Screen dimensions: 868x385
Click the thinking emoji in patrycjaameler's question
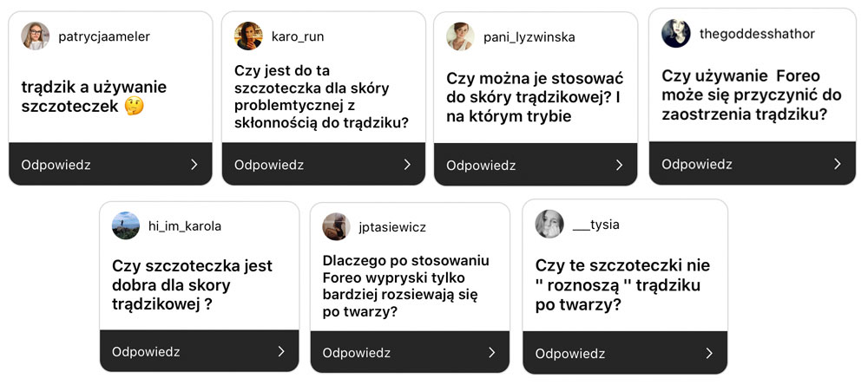[135, 106]
